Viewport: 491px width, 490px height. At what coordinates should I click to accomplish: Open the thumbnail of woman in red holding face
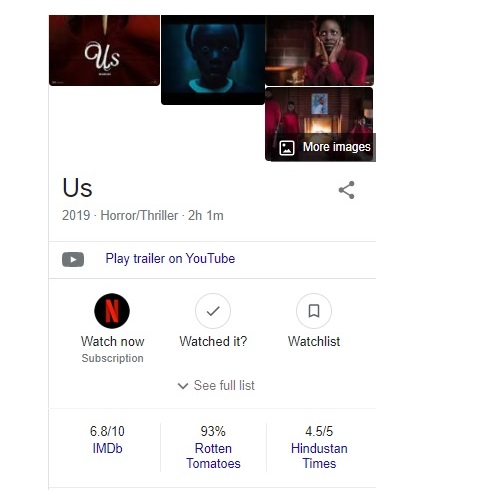320,50
